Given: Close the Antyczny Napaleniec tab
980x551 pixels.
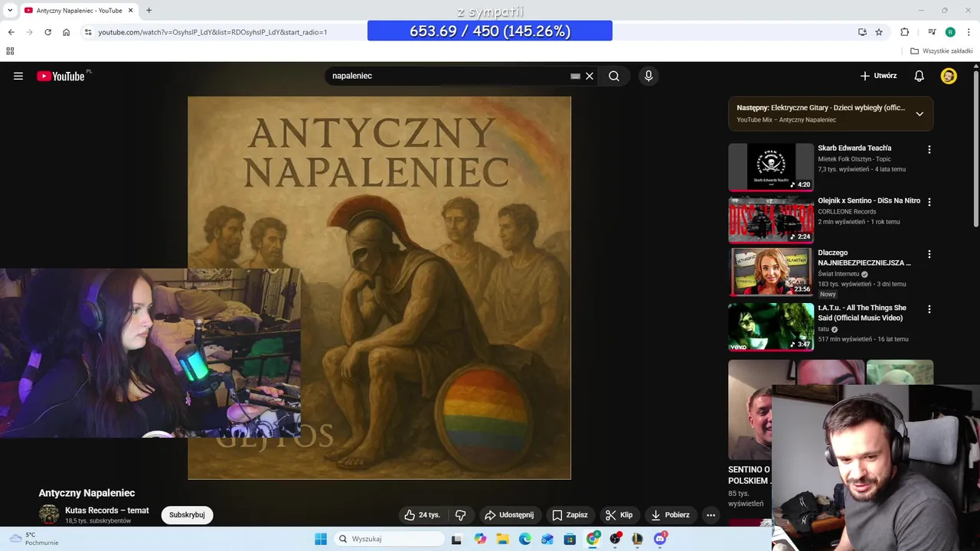Looking at the screenshot, I should 130,11.
